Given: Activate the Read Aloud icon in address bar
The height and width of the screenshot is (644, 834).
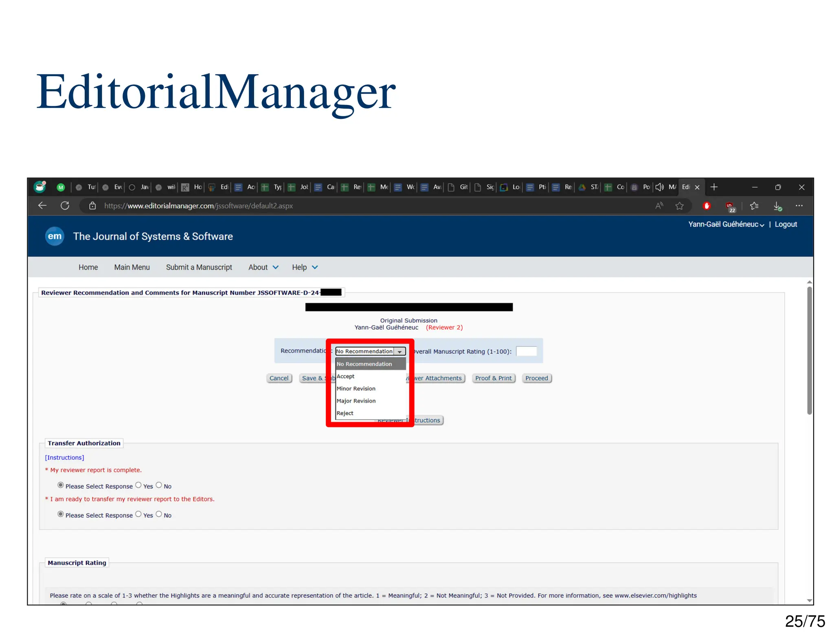Looking at the screenshot, I should (659, 206).
